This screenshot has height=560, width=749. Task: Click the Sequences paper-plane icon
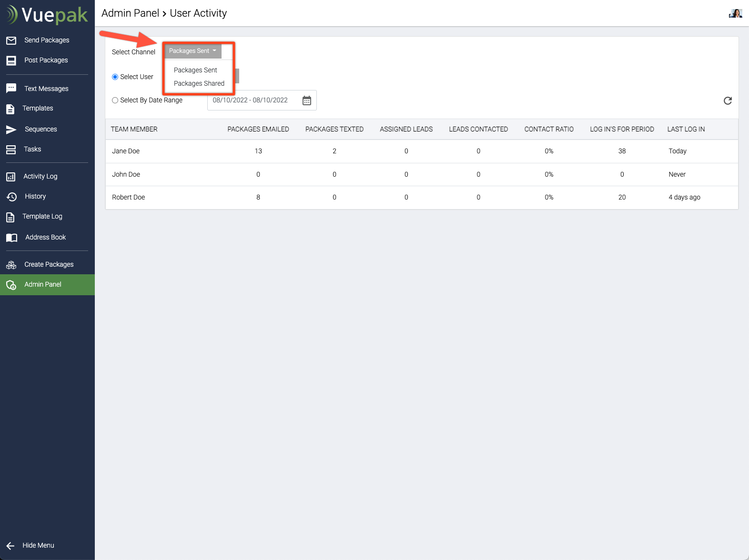coord(11,130)
